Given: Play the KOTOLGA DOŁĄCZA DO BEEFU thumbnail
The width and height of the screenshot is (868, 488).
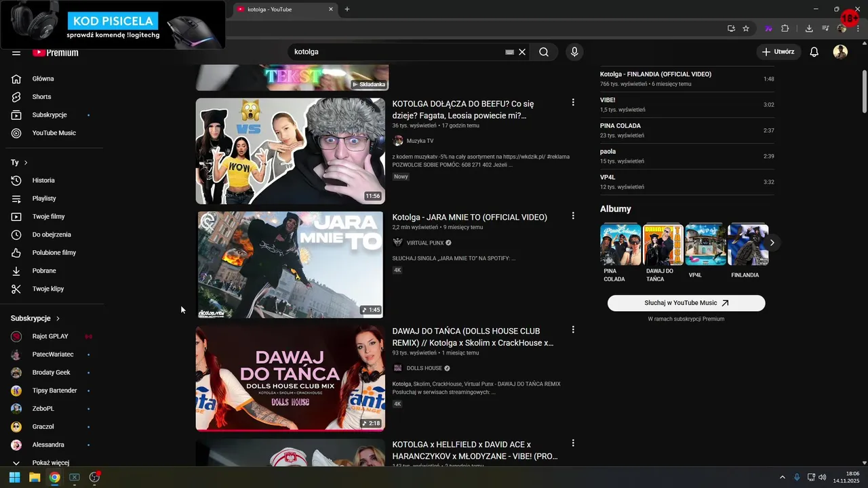Looking at the screenshot, I should [290, 150].
